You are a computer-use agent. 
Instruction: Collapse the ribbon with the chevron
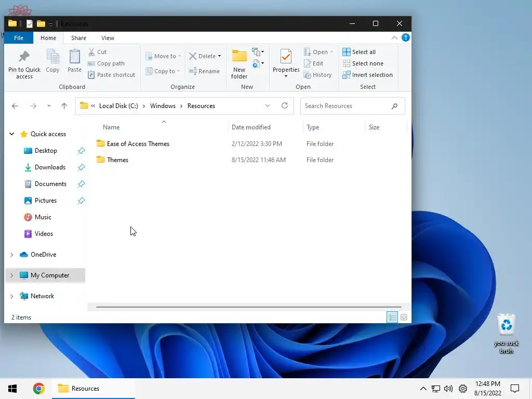point(394,37)
